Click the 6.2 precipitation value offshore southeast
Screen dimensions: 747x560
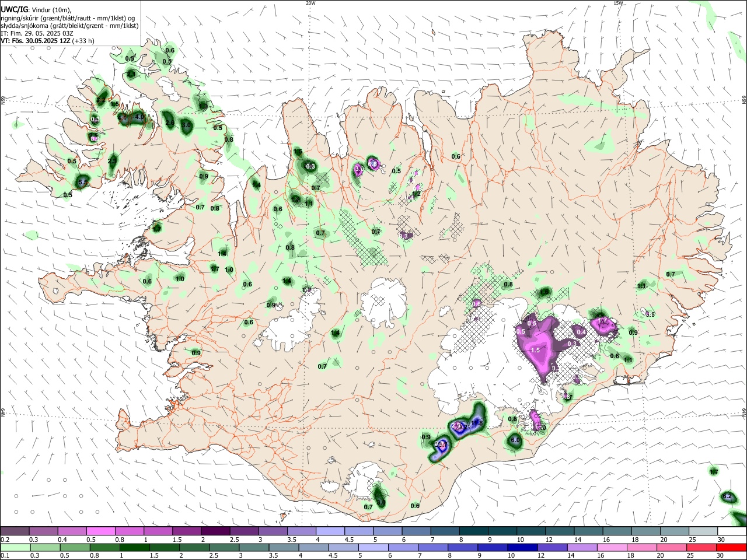click(727, 496)
